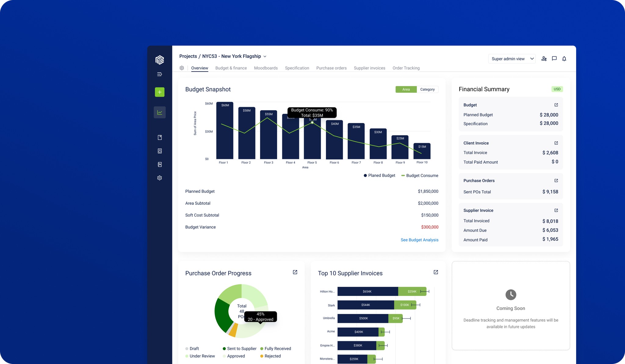Viewport: 625px width, 364px height.
Task: Click Projects breadcrumb link
Action: point(188,56)
